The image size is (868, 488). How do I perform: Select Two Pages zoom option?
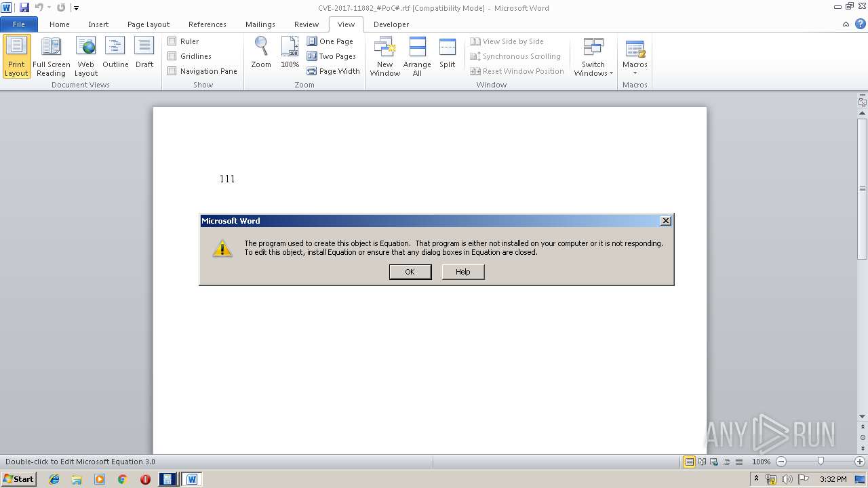332,56
